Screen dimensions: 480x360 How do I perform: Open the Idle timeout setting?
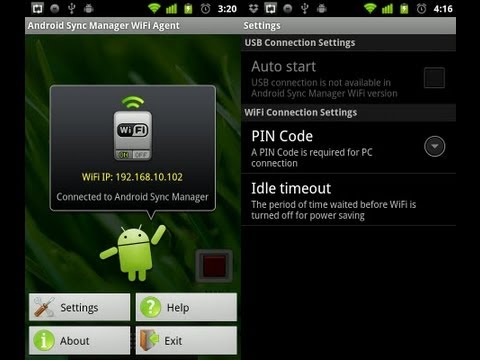click(348, 200)
